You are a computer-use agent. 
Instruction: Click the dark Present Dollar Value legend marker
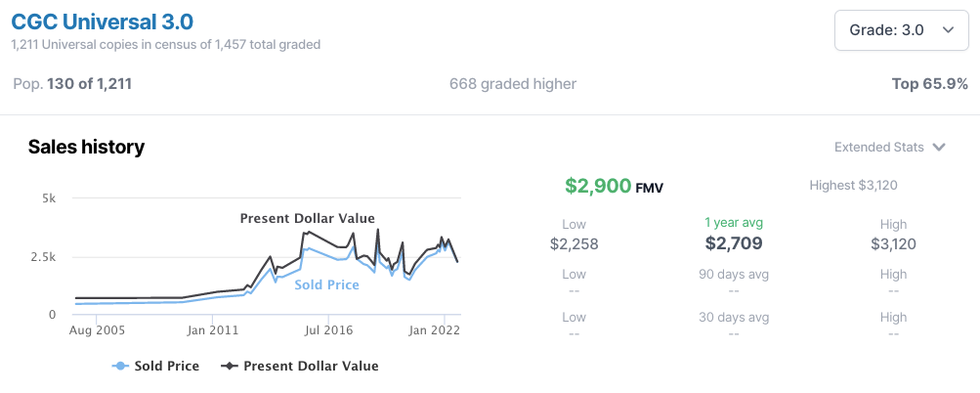point(230,366)
